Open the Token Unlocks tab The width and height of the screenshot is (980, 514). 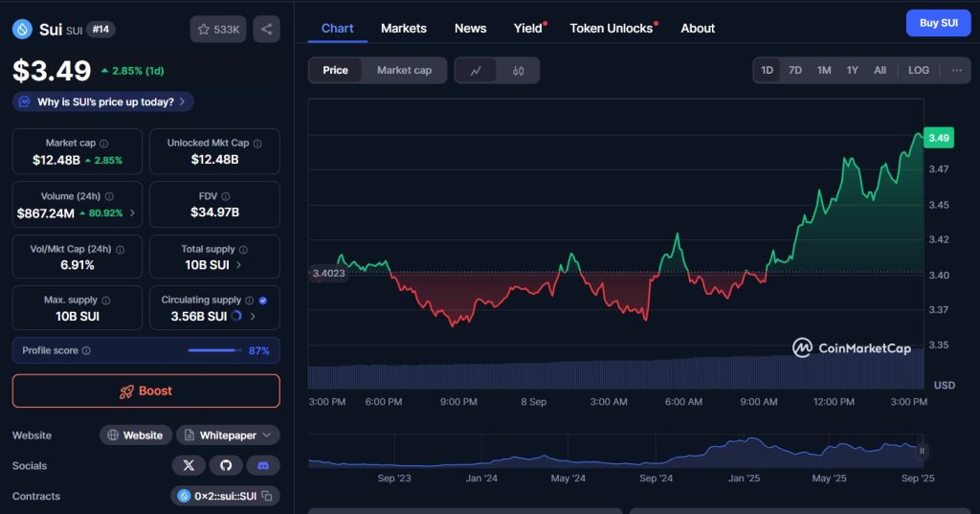tap(612, 28)
